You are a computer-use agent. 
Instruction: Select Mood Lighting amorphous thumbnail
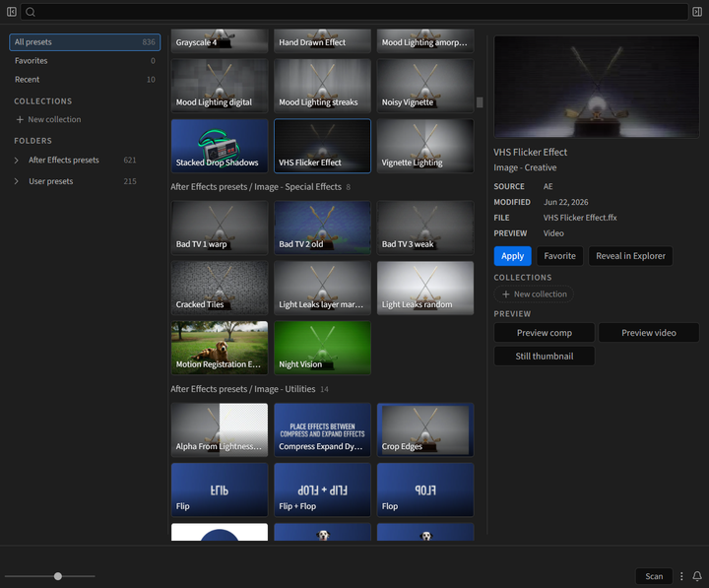pos(425,40)
